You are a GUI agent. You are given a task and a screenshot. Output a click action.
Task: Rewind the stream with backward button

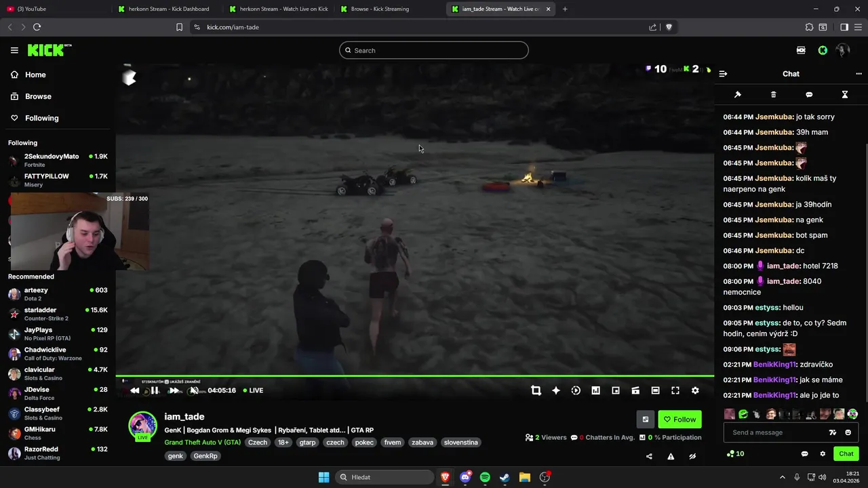tap(135, 390)
